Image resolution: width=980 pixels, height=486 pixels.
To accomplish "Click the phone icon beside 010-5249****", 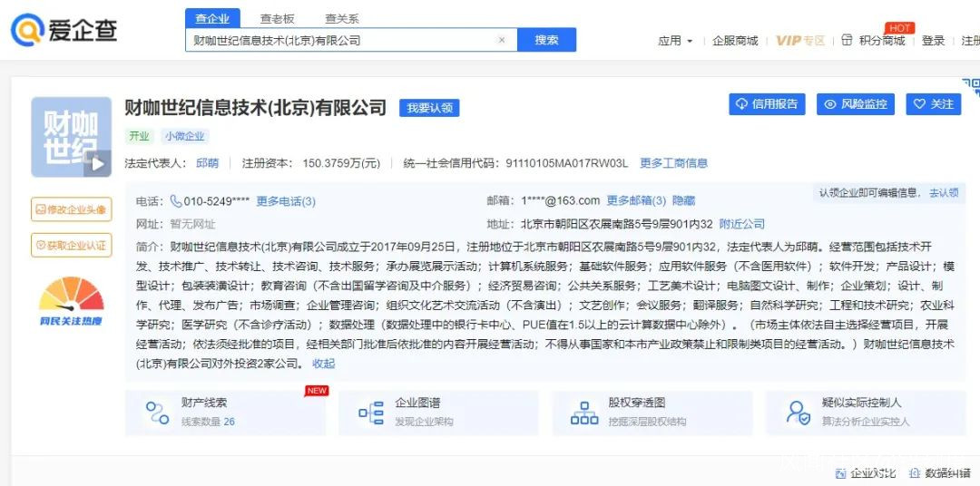I will (x=176, y=201).
